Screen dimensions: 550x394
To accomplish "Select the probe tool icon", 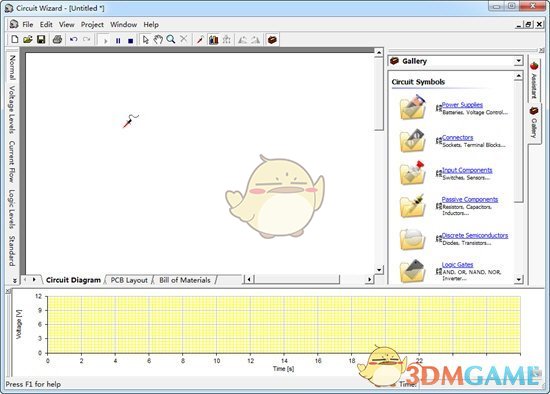I will coord(200,40).
